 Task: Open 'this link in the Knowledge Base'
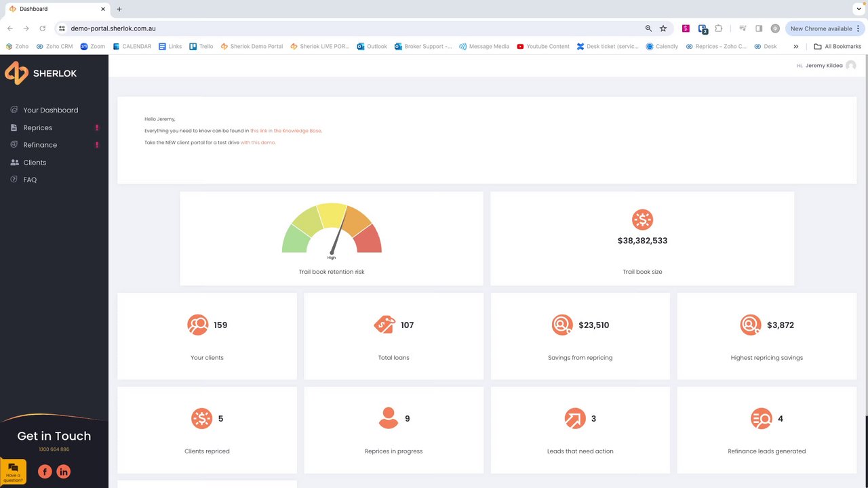285,131
